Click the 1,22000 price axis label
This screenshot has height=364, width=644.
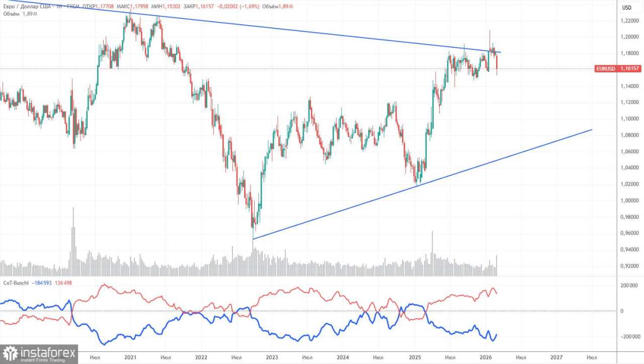pyautogui.click(x=631, y=21)
